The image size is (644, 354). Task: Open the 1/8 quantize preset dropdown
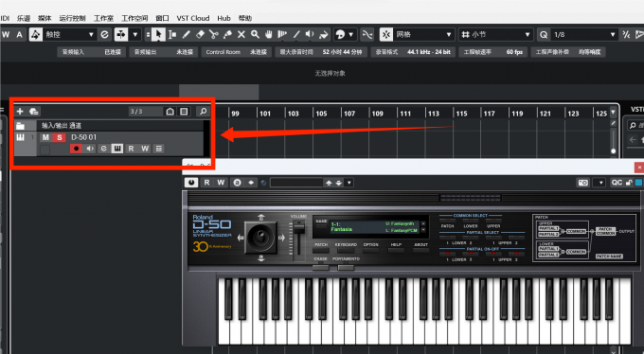click(583, 34)
